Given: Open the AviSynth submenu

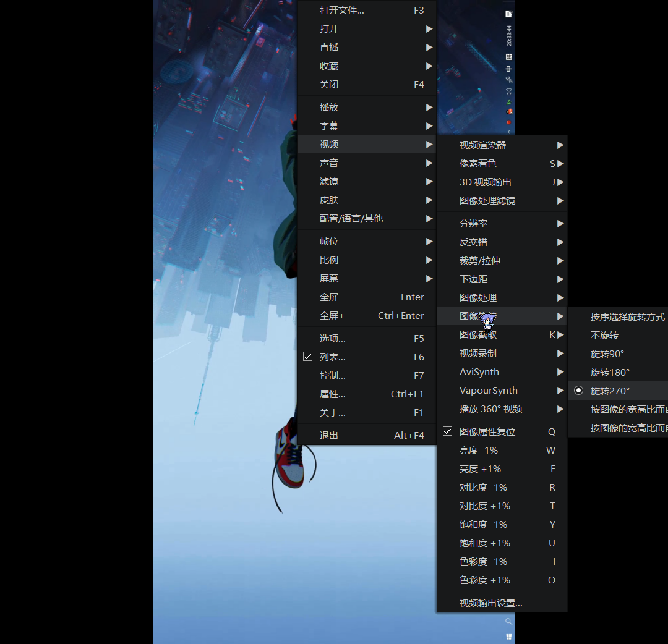Looking at the screenshot, I should [x=502, y=372].
